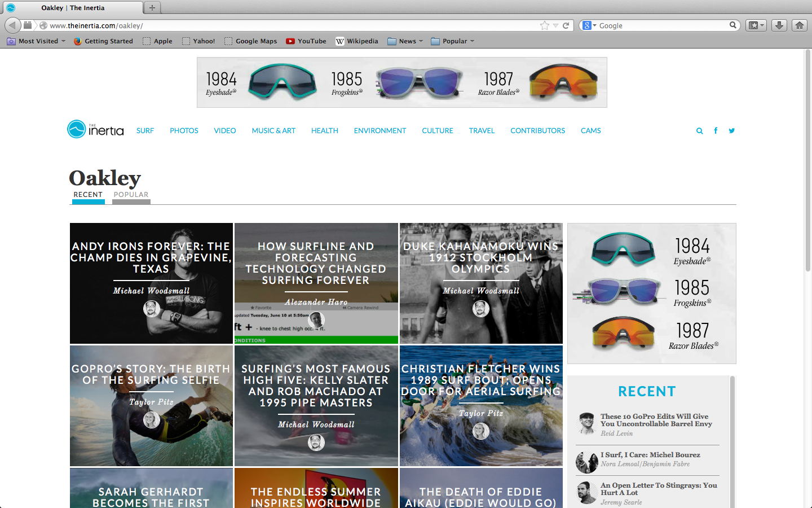
Task: Expand the Popular bookmarks folder
Action: 453,41
